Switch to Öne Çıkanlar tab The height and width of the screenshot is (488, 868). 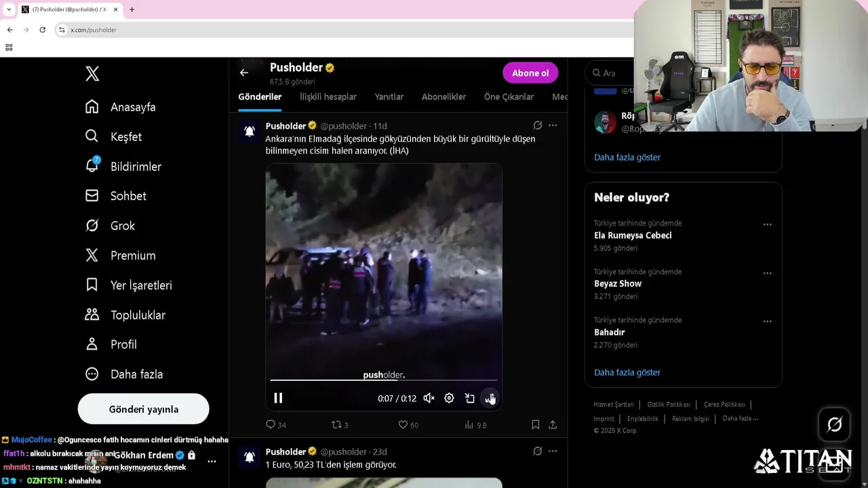tap(509, 97)
